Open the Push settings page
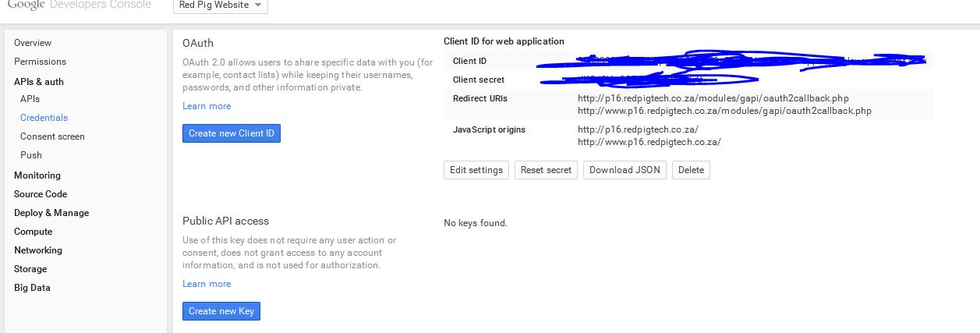Viewport: 980px width, 333px height. coord(31,155)
